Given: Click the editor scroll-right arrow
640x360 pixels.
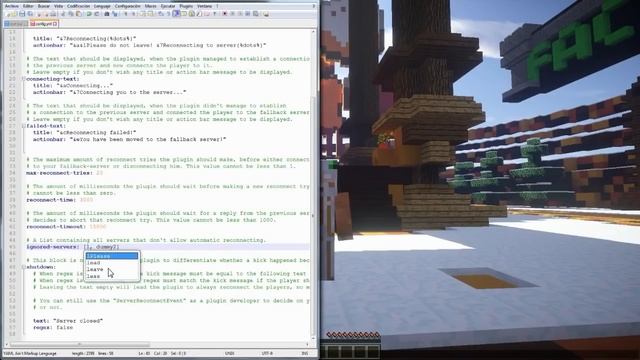Looking at the screenshot, I should coord(307,344).
